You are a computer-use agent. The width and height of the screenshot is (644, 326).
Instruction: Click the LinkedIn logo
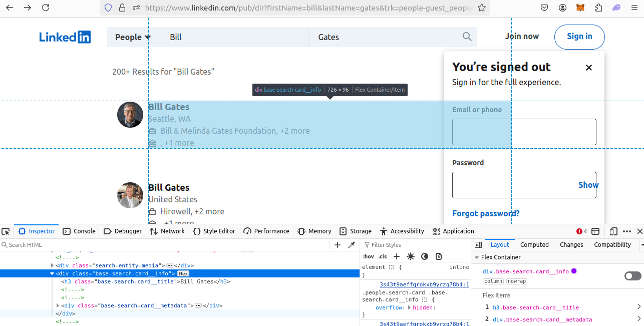65,37
